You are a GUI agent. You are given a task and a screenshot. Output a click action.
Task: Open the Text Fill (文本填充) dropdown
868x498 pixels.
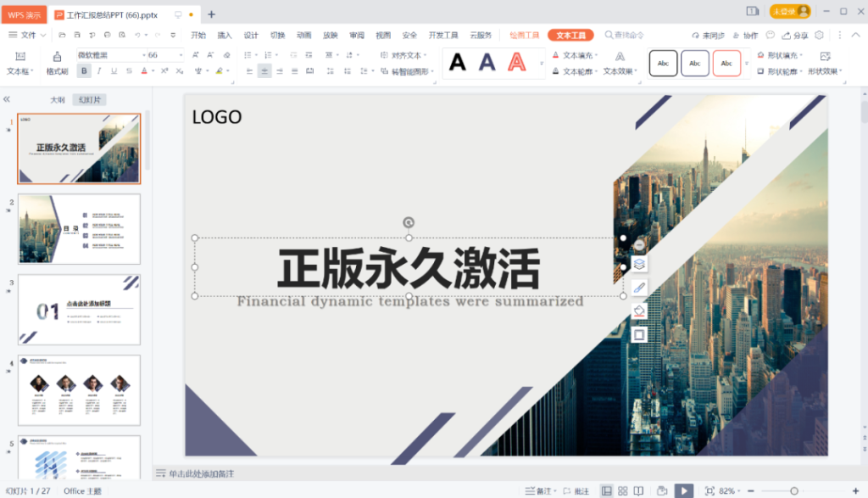575,55
